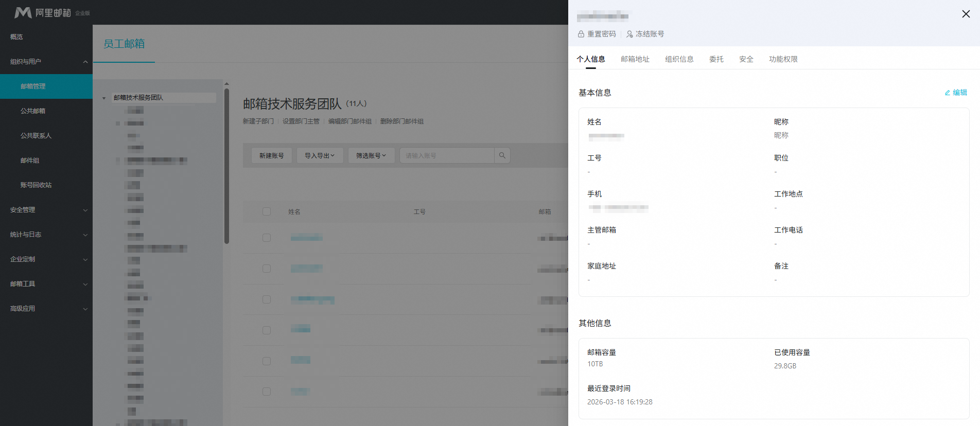Click the user icon beside 冻结账号

click(629, 34)
